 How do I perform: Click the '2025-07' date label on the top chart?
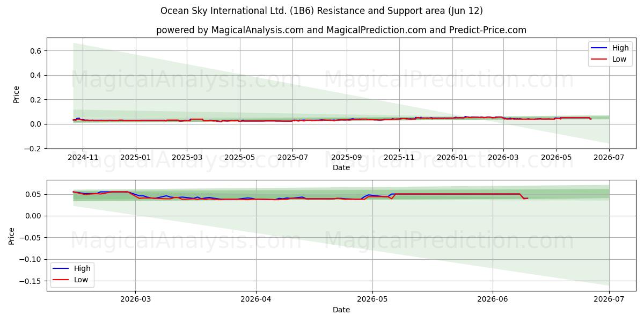pyautogui.click(x=292, y=158)
